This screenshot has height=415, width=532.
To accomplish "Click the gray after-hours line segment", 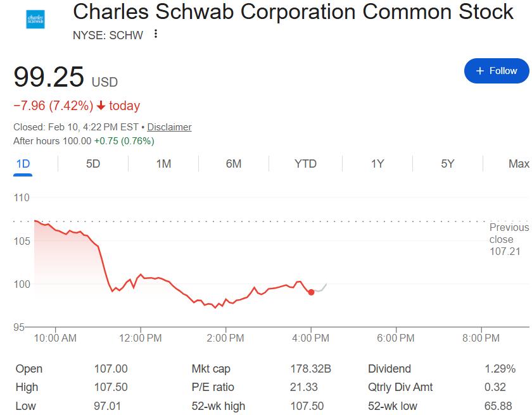I will 320,288.
